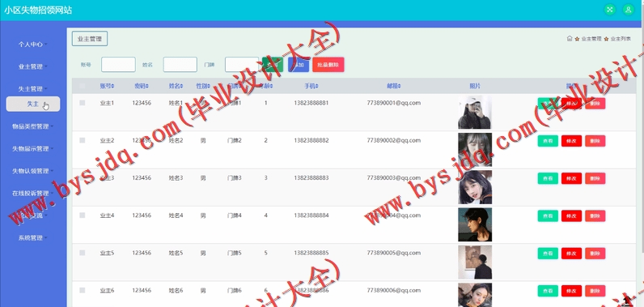Sort the table by 姓名 column
Image resolution: width=644 pixels, height=307 pixels.
(176, 86)
